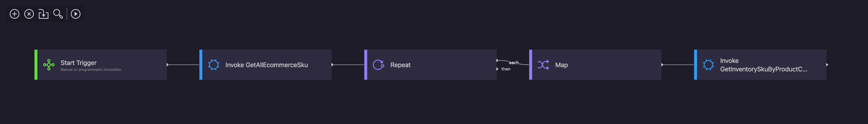Click the Repeat node then output port
The height and width of the screenshot is (124, 868).
tap(497, 69)
